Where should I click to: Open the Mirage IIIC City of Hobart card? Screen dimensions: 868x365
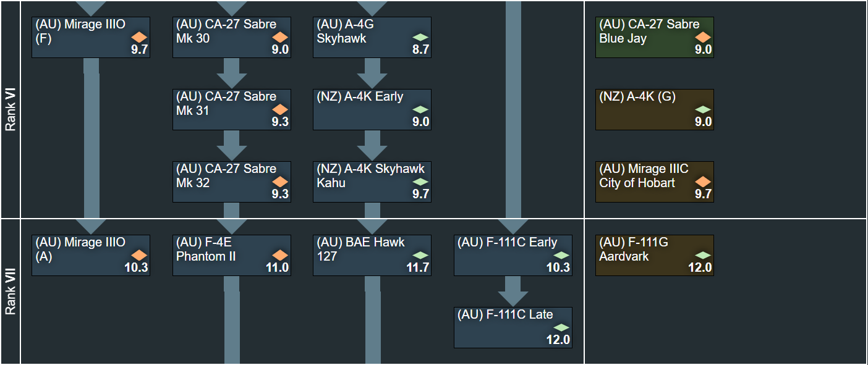coord(655,182)
